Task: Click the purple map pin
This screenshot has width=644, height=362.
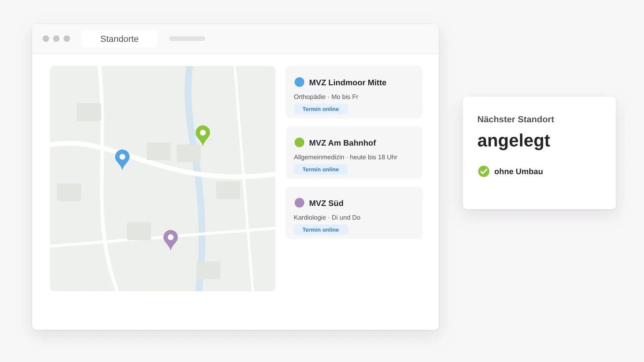Action: click(171, 240)
